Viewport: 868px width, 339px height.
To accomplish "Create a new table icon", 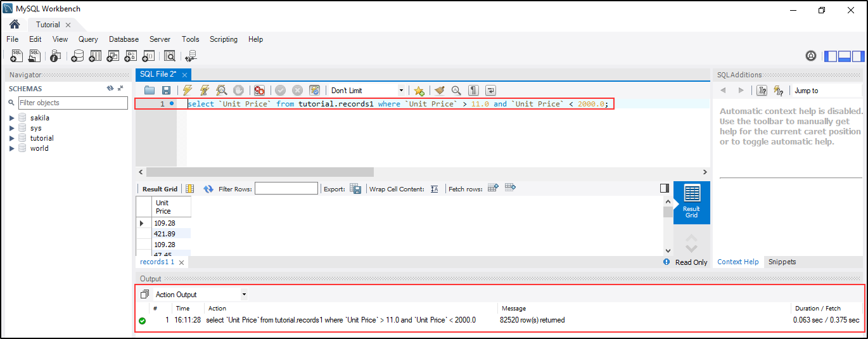I will (x=95, y=56).
